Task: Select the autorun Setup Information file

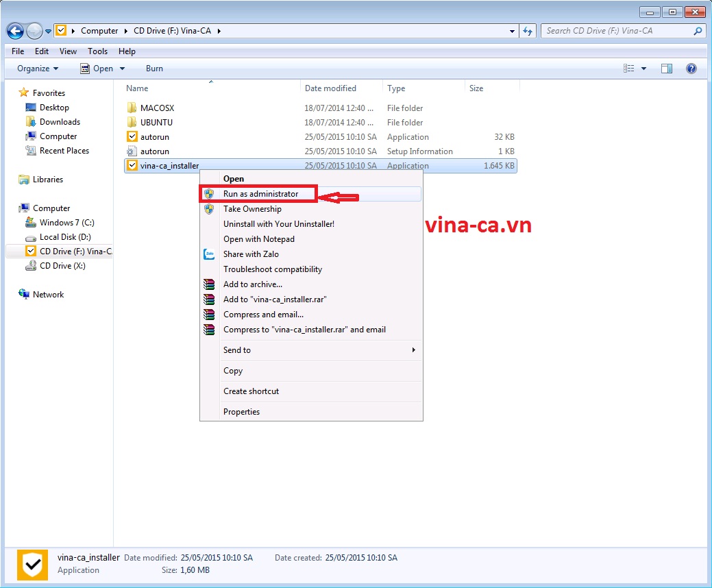Action: pos(154,151)
